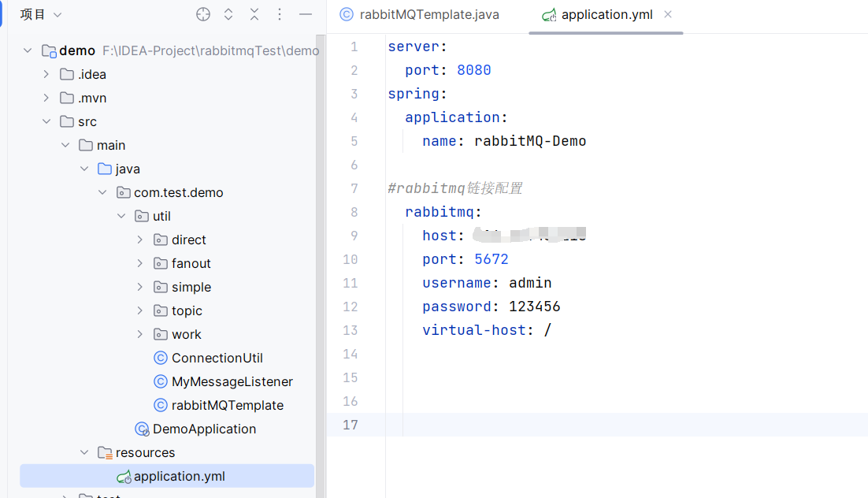The height and width of the screenshot is (498, 868).
Task: Expand the .mvn folder
Action: (46, 98)
